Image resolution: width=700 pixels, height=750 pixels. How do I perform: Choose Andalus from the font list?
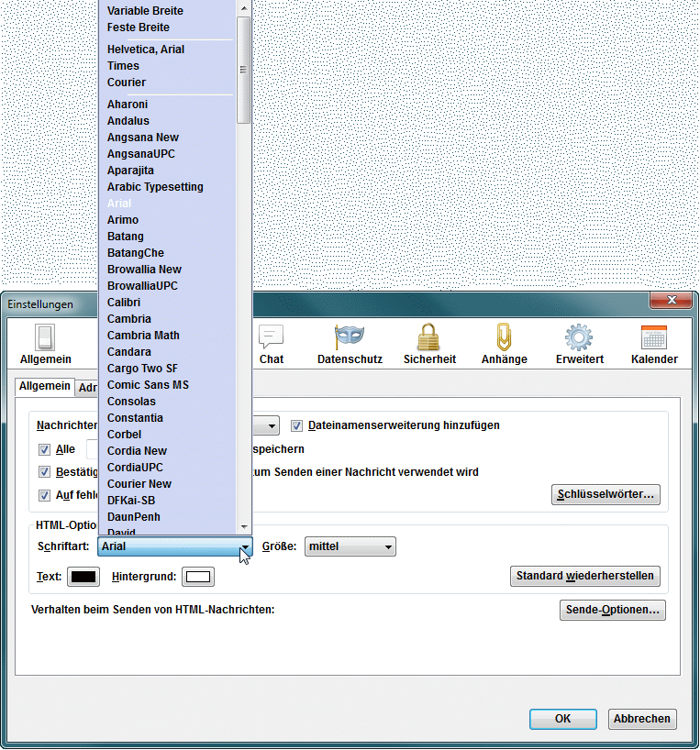(167, 120)
